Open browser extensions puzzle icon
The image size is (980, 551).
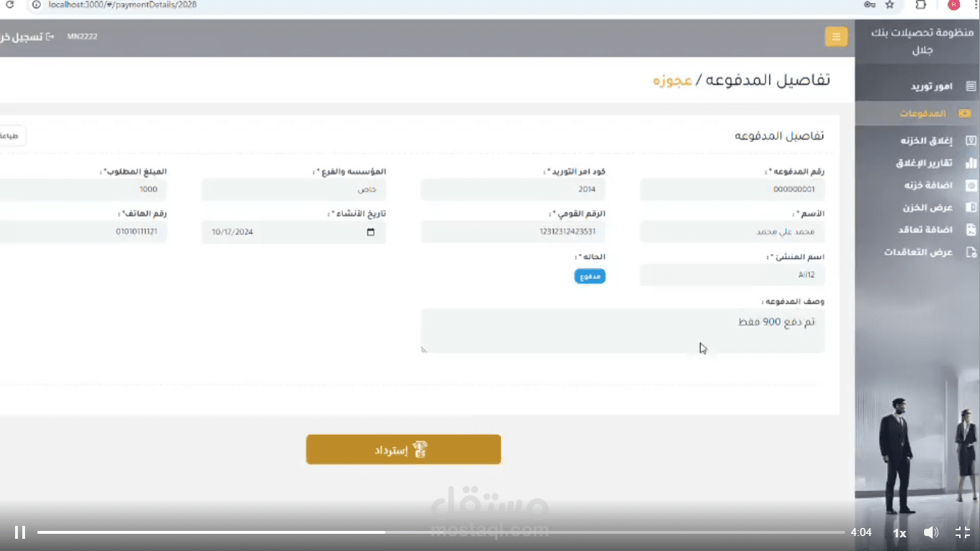point(921,4)
